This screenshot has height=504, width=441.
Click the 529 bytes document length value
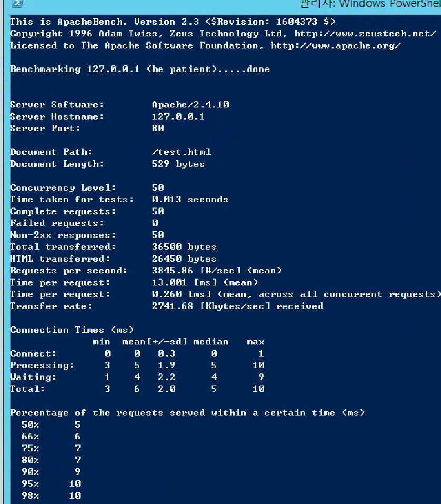178,164
